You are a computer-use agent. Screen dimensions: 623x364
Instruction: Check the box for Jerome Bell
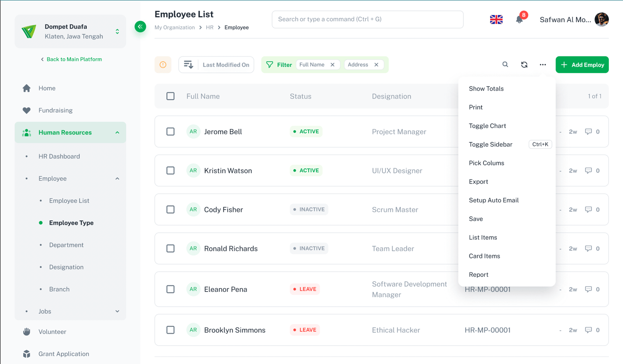[170, 132]
